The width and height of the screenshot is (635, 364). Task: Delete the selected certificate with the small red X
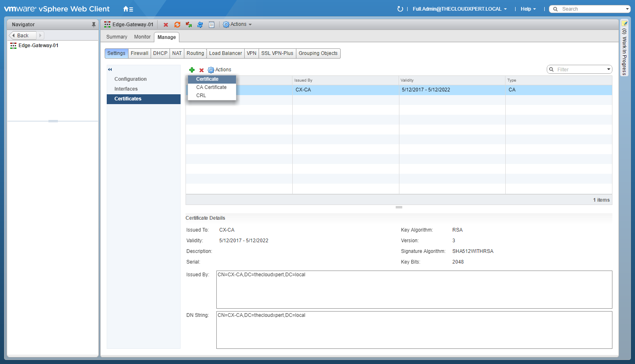pyautogui.click(x=202, y=70)
